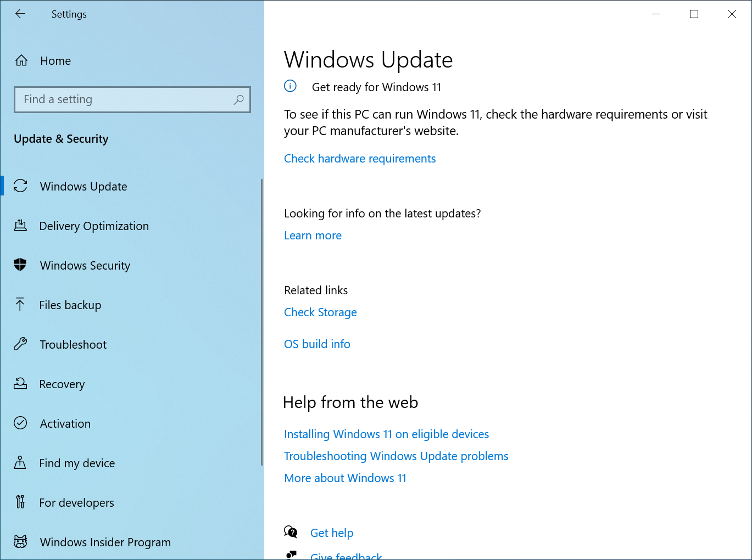Click the search magnifier icon
Viewport: 752px width, 560px height.
[238, 99]
